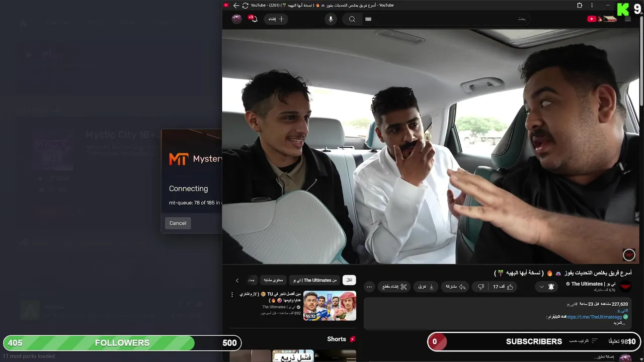The width and height of the screenshot is (644, 362).
Task: Reload the YouTube page
Action: pyautogui.click(x=245, y=6)
